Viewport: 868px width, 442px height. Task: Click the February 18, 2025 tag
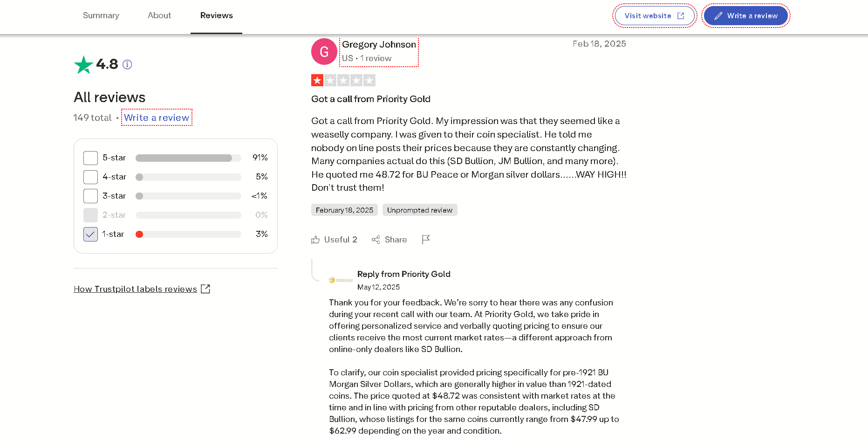344,210
